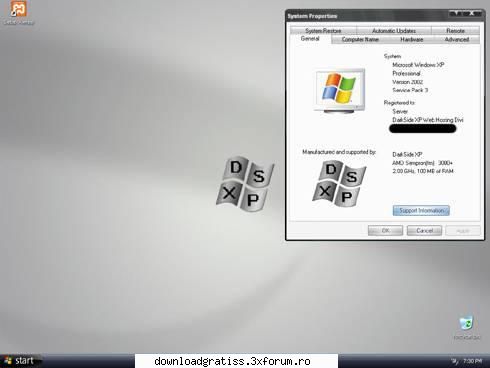Open the Advanced tab

(457, 39)
